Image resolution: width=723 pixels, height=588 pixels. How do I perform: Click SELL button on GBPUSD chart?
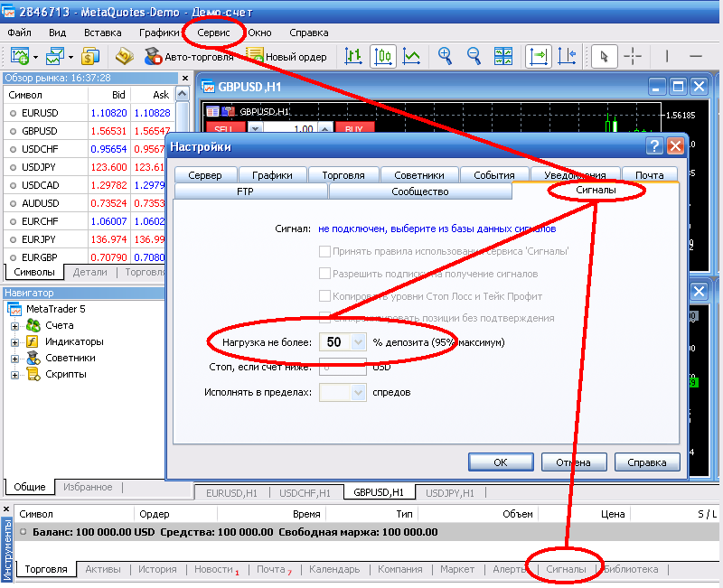(224, 128)
